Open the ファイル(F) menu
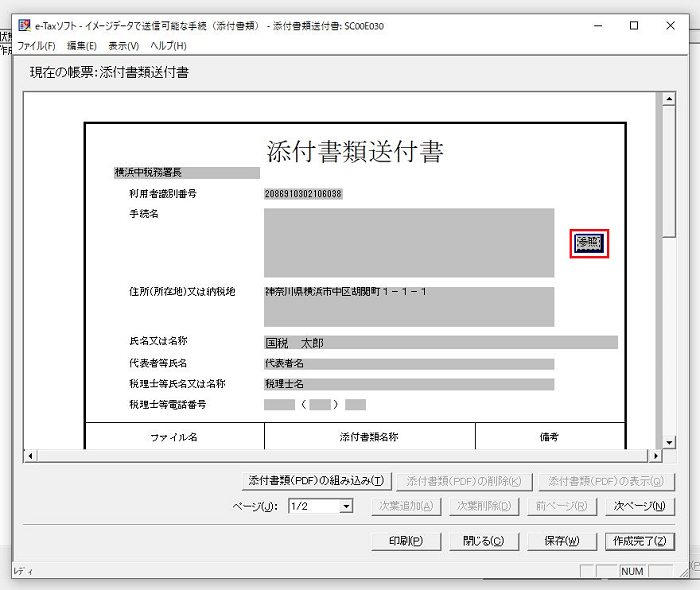Image resolution: width=700 pixels, height=590 pixels. tap(36, 46)
